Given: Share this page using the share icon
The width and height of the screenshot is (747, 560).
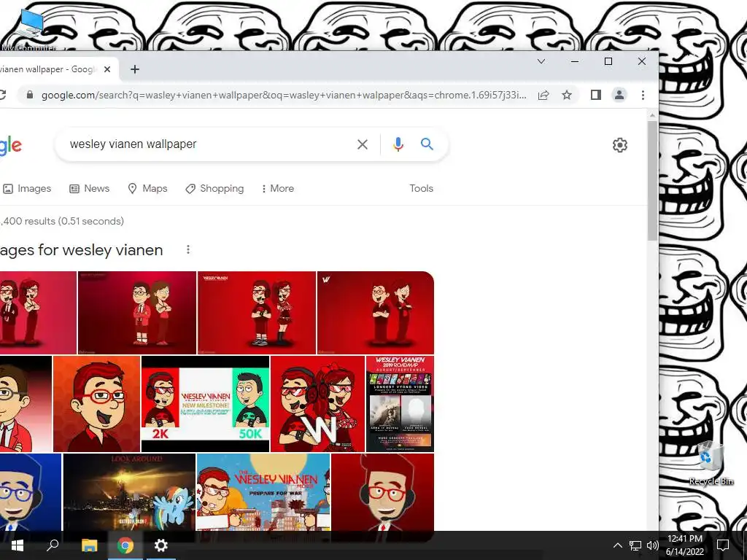Looking at the screenshot, I should 543,95.
